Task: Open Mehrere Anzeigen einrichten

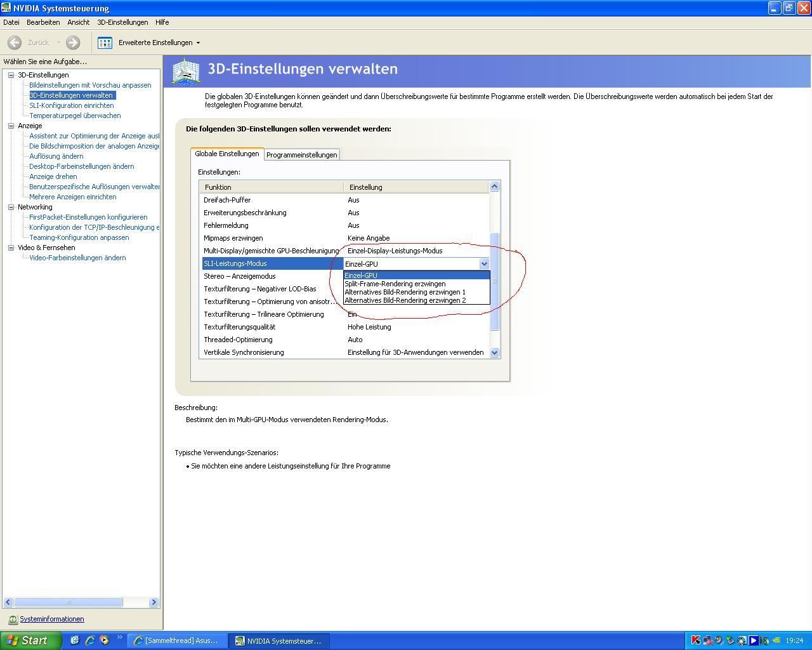Action: pos(73,197)
